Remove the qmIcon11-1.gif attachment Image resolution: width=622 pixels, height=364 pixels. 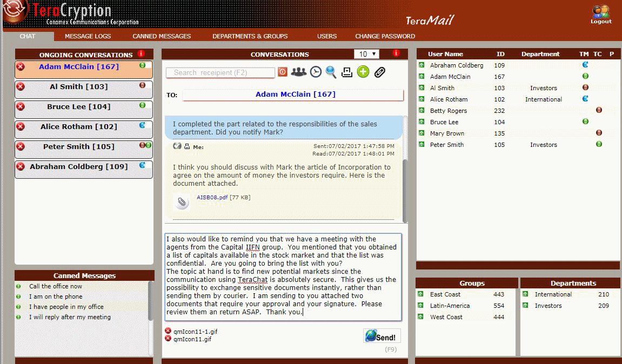click(168, 331)
